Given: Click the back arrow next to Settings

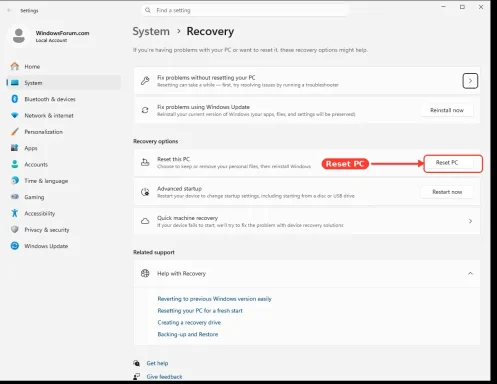Looking at the screenshot, I should 9,10.
